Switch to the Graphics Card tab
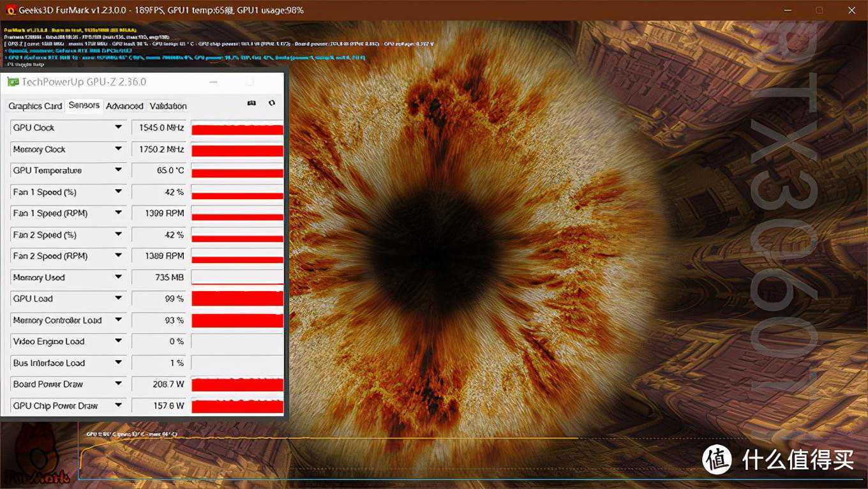Image resolution: width=868 pixels, height=489 pixels. coord(35,106)
